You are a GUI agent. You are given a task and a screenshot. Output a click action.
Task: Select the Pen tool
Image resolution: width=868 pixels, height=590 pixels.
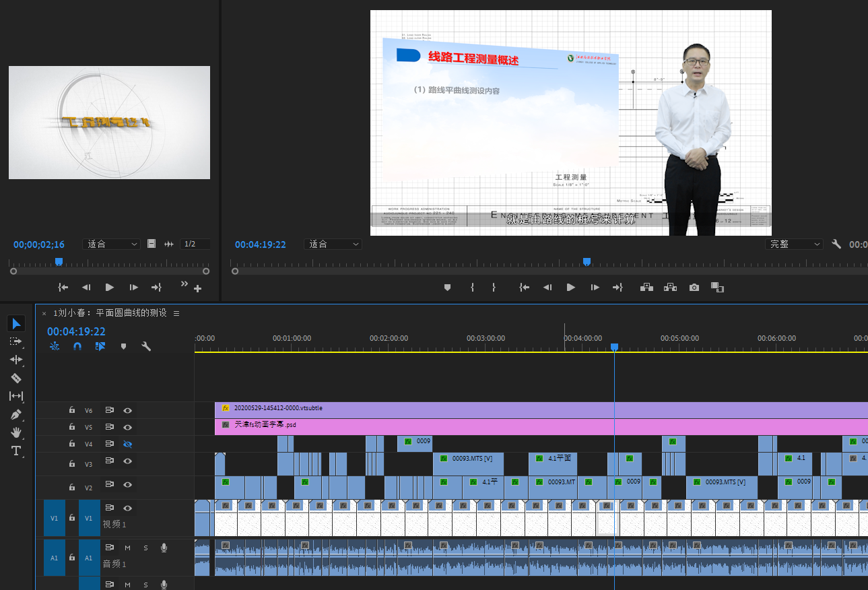(16, 414)
